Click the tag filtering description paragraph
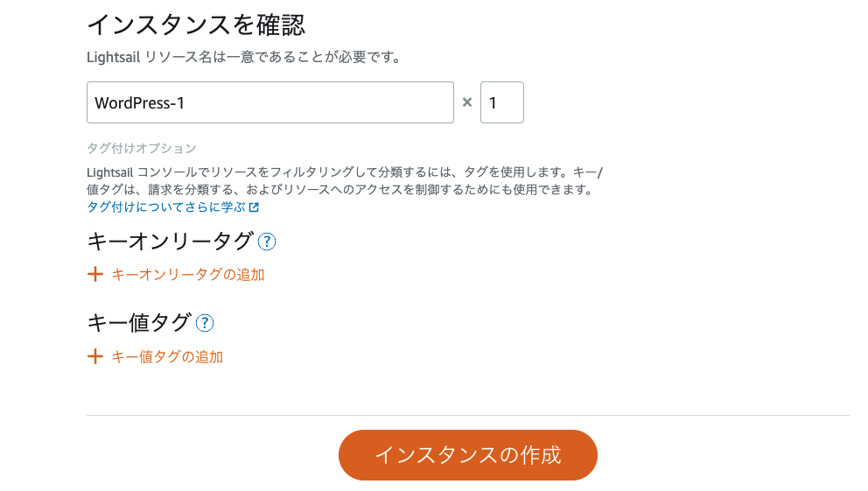Image resolution: width=868 pixels, height=491 pixels. 345,181
